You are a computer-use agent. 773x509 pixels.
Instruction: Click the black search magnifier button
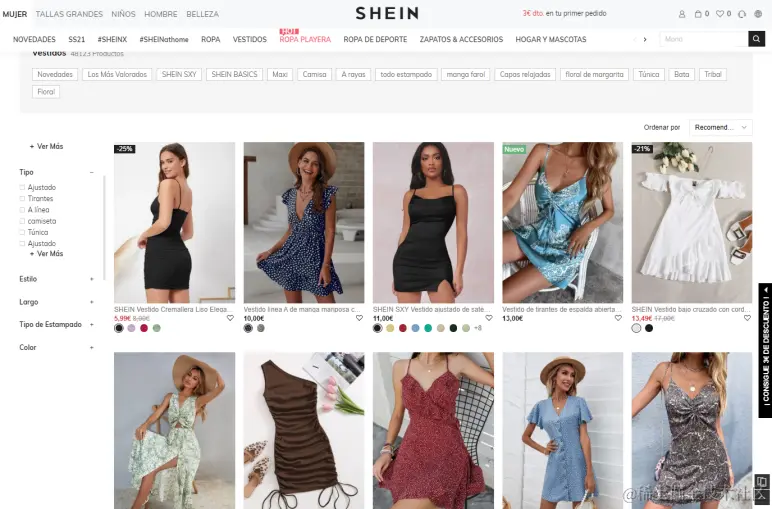tap(756, 39)
